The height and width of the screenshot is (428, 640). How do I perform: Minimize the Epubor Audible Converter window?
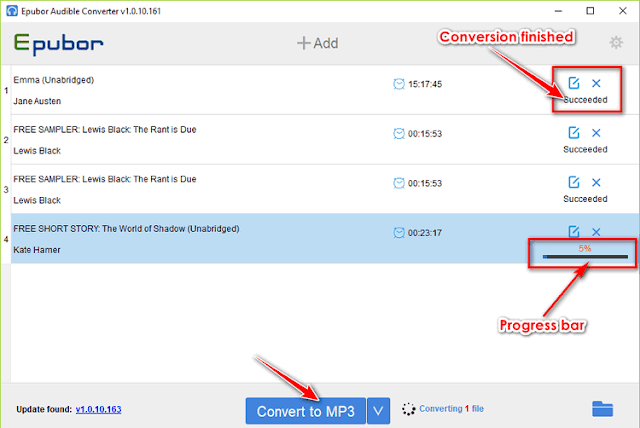pos(558,11)
